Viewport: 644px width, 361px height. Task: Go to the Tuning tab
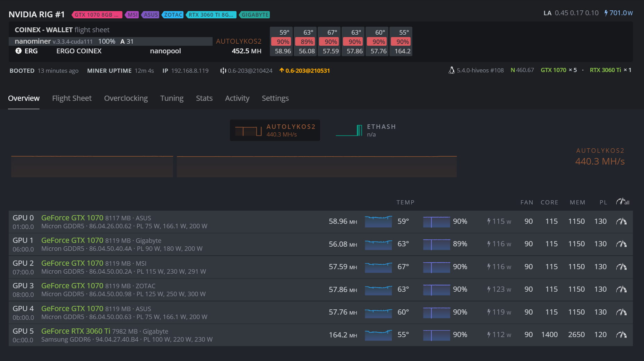[172, 98]
